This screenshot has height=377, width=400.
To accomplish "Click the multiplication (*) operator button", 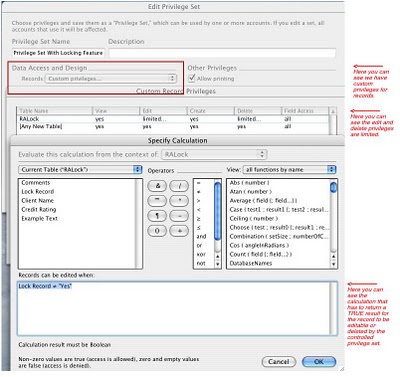I will click(x=179, y=201).
